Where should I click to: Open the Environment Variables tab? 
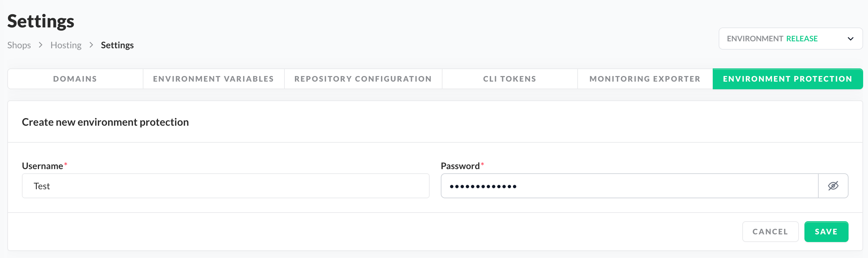click(x=213, y=79)
